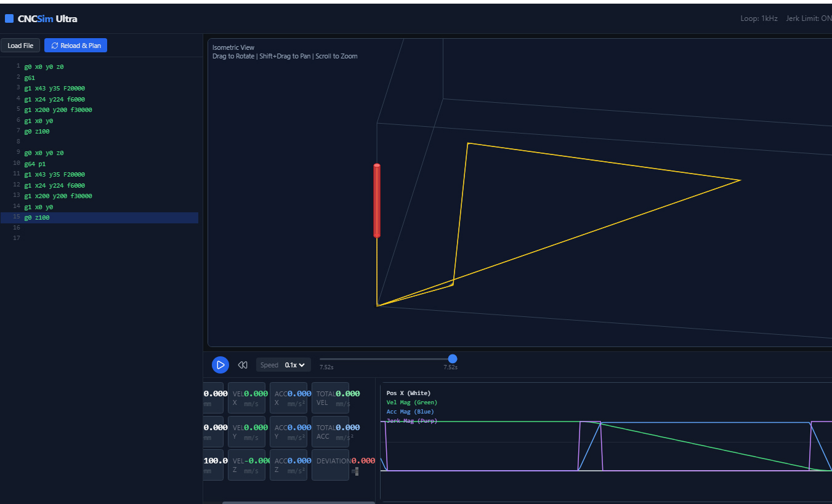
Task: Click the timeline scrubber handle
Action: (x=453, y=359)
